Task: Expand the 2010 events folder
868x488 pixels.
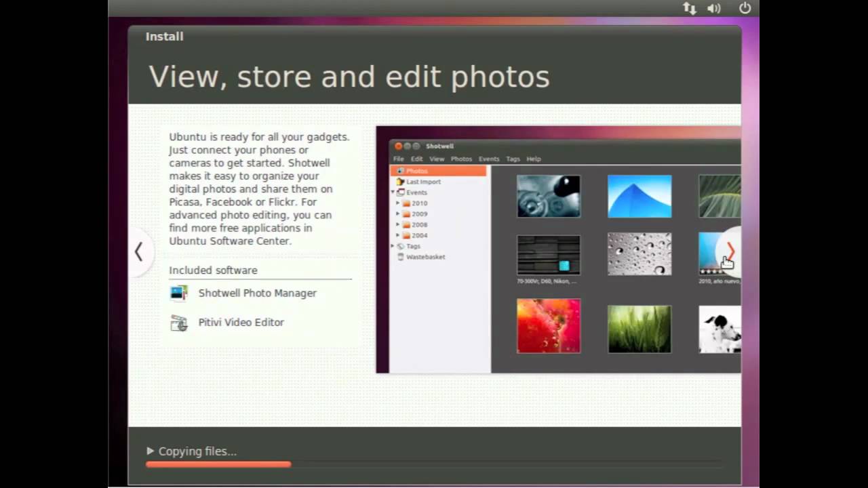Action: tap(398, 203)
